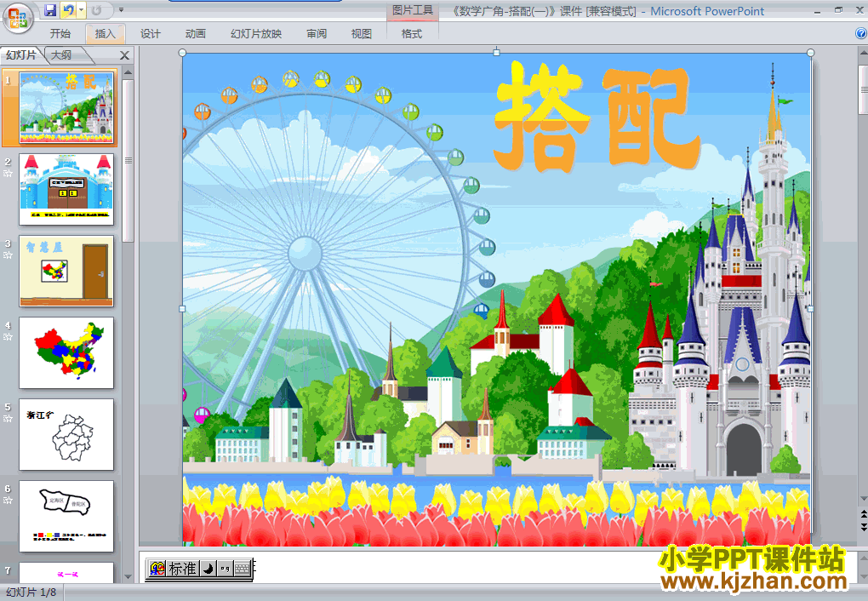868x601 pixels.
Task: Click the slide pane scrollbar up arrow
Action: pos(128,72)
